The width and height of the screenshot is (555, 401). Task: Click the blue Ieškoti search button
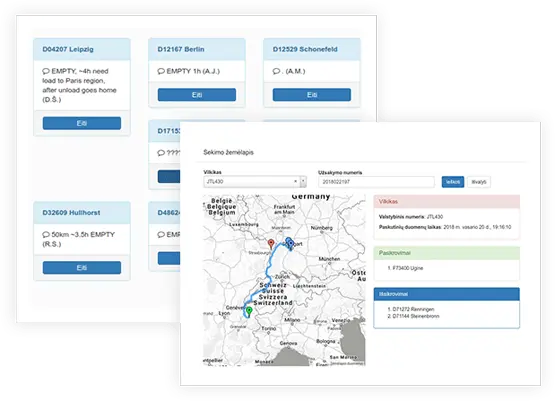(x=453, y=182)
